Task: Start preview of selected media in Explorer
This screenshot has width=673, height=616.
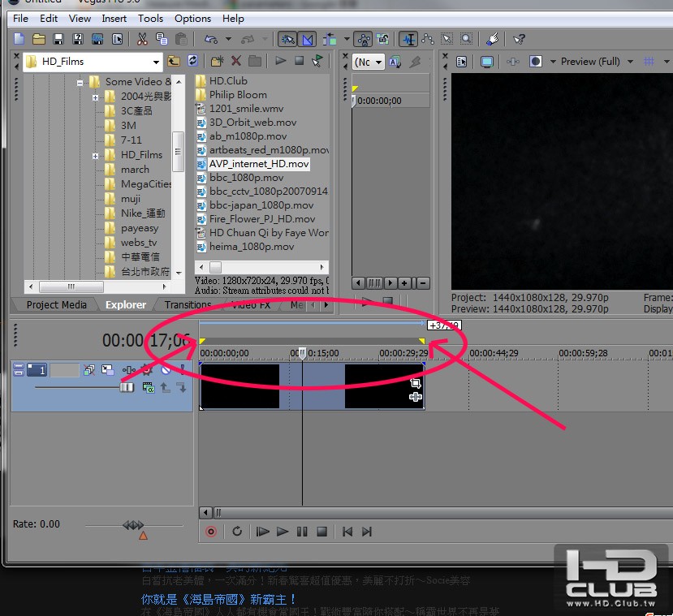Action: (281, 61)
